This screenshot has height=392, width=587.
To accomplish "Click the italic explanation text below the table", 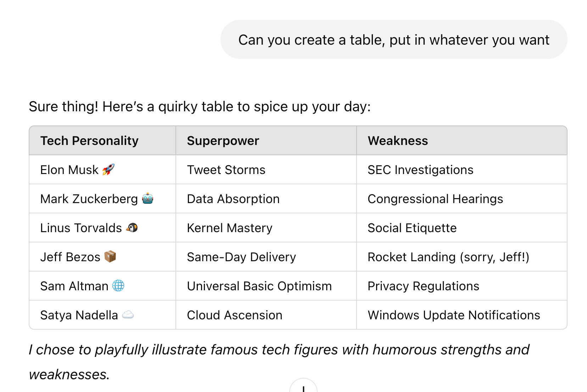I will [x=279, y=362].
